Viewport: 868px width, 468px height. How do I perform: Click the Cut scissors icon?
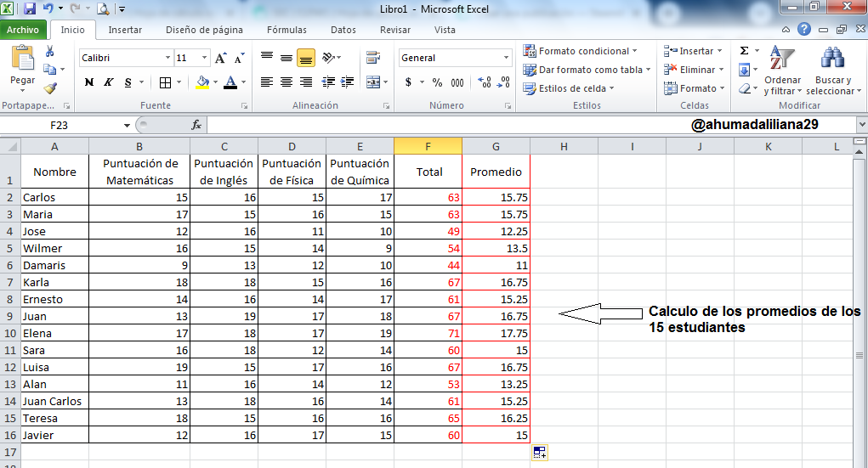[x=50, y=52]
